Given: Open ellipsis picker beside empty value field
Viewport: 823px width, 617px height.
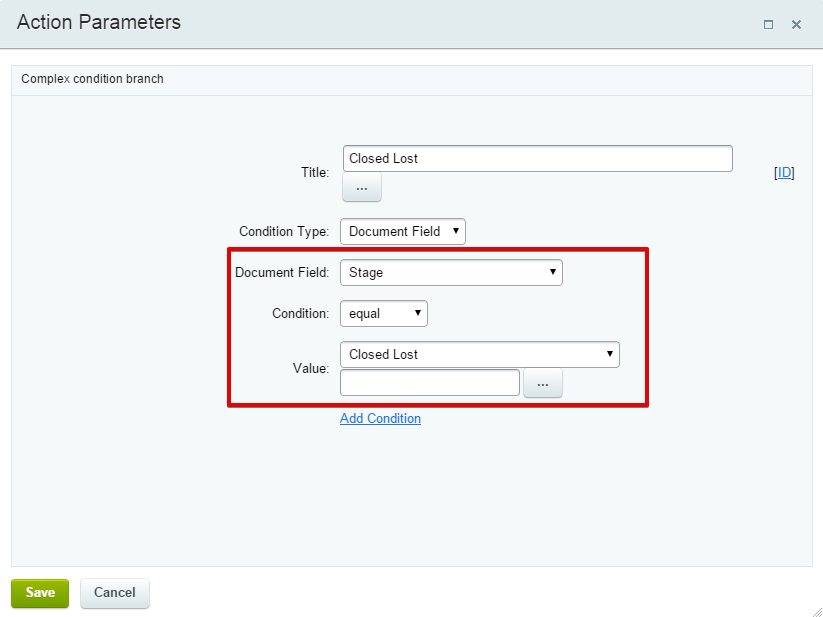Looking at the screenshot, I should pyautogui.click(x=543, y=384).
